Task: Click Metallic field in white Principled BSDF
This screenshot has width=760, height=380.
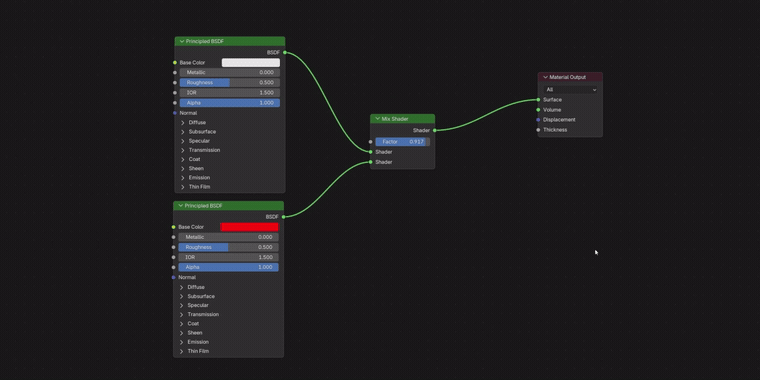Action: tap(230, 73)
